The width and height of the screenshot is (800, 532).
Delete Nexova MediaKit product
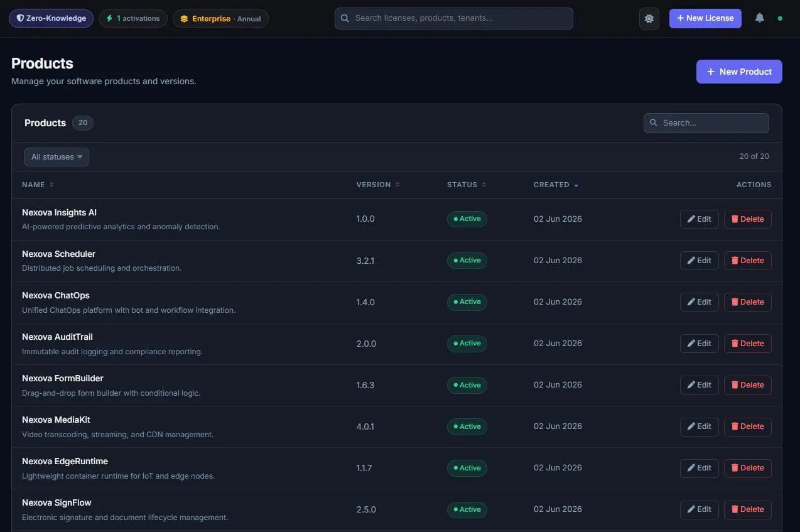pos(748,426)
